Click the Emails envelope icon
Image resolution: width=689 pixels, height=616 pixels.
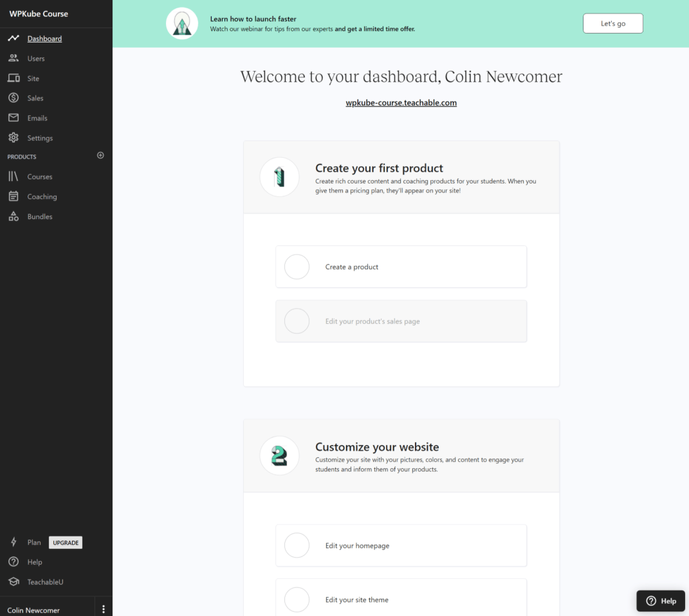(14, 117)
